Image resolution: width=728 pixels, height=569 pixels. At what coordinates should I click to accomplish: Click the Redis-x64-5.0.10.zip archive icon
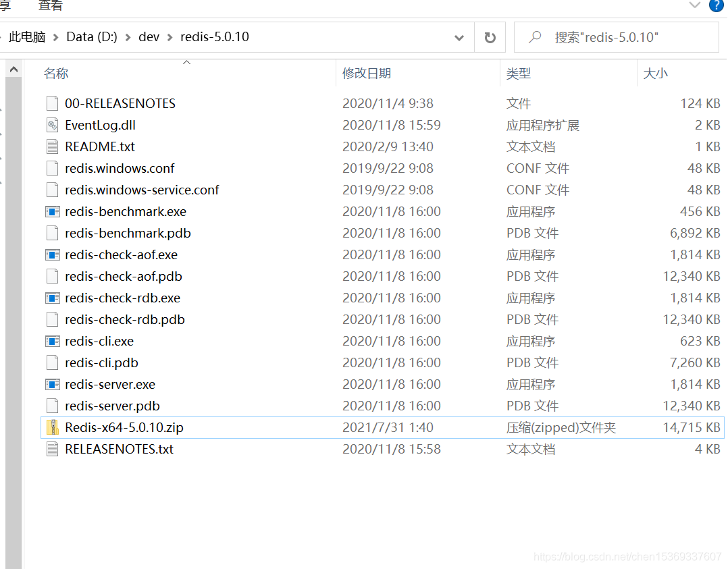(x=53, y=427)
